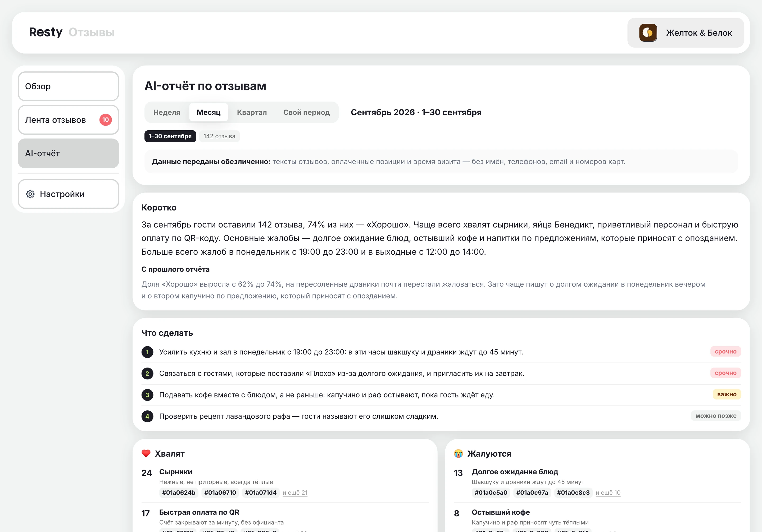Select the Месяц period tab
Viewport: 762px width, 532px height.
coord(208,112)
